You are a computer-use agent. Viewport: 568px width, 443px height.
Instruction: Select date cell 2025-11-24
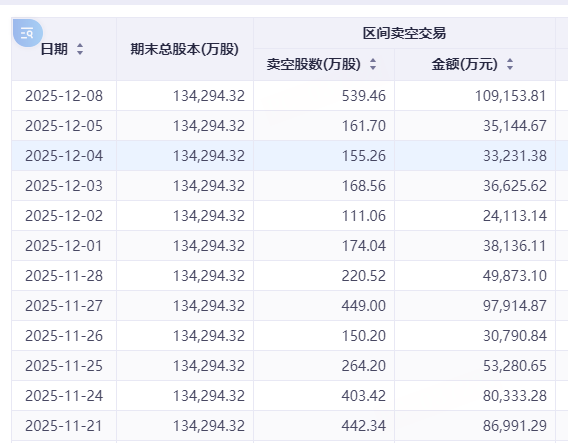click(64, 396)
